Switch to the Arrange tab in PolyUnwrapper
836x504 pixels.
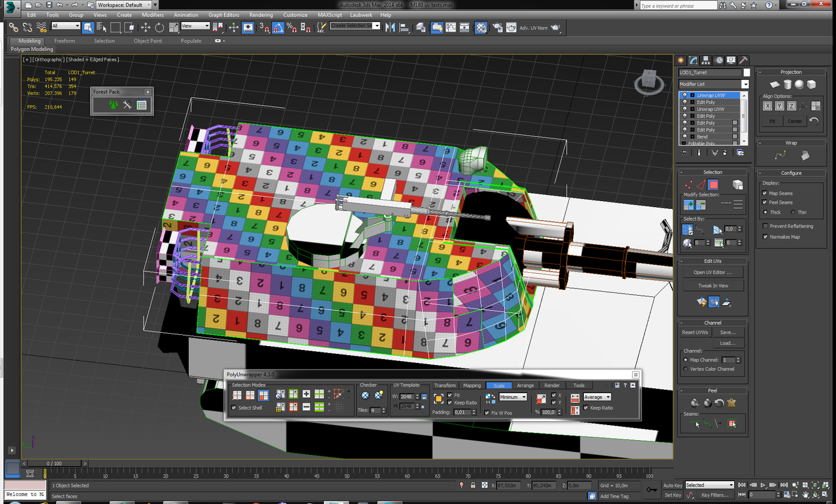pyautogui.click(x=525, y=385)
